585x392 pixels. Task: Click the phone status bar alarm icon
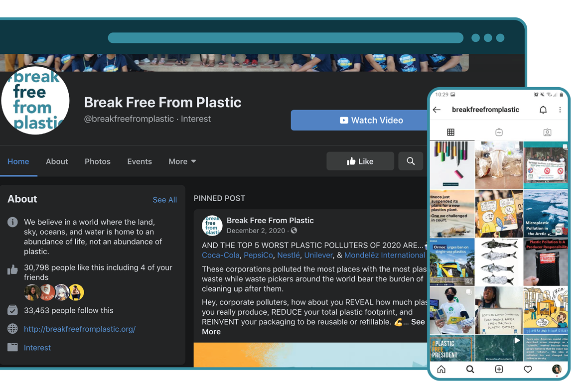536,95
